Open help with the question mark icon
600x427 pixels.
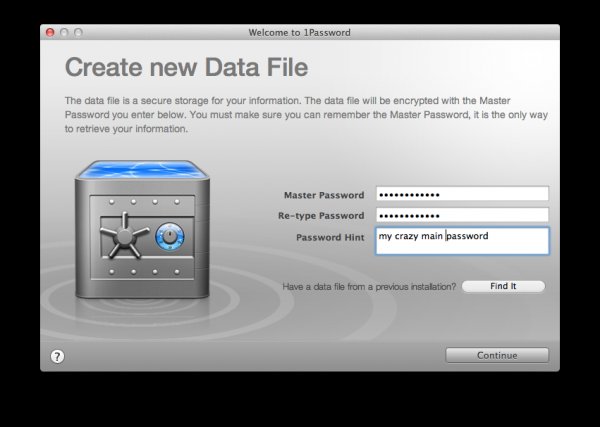point(57,357)
